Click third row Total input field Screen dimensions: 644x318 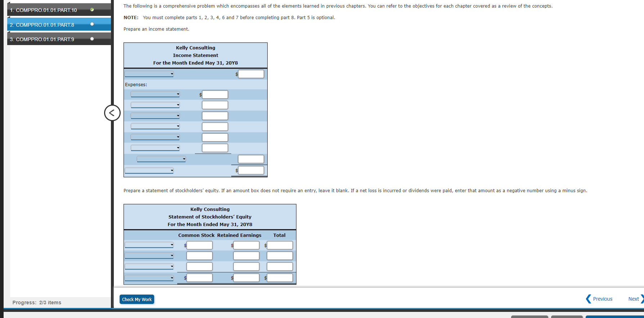click(280, 266)
